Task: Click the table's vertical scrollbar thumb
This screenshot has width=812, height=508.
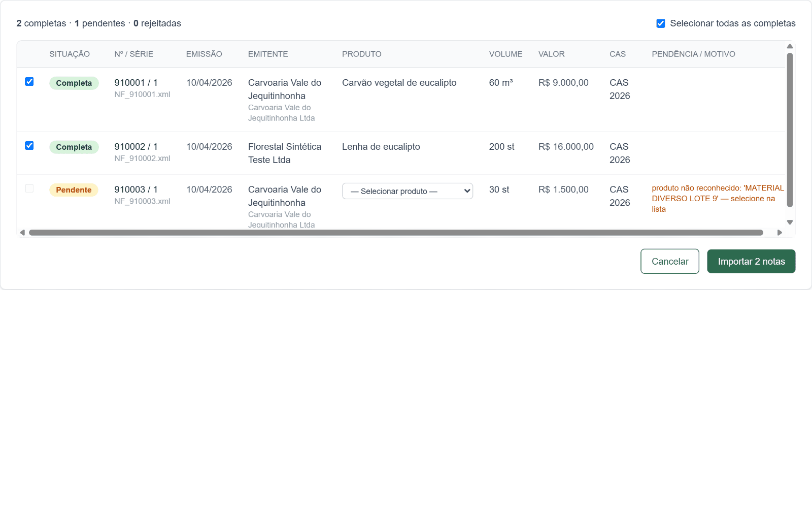Action: [x=790, y=130]
